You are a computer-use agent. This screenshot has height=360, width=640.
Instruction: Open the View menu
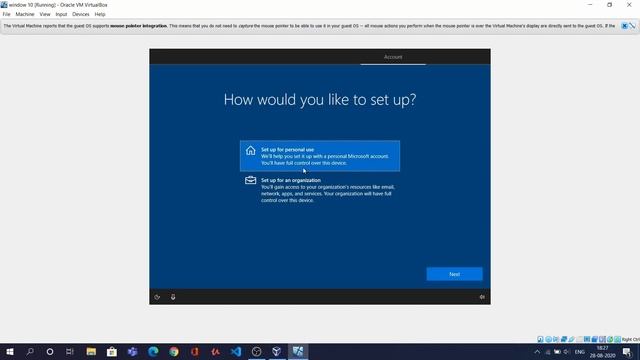coord(45,14)
